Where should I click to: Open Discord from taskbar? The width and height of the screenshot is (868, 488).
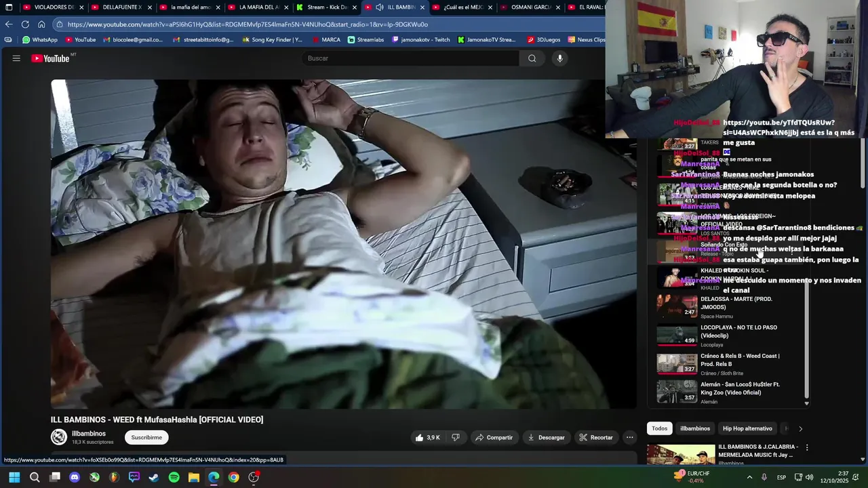[x=75, y=477]
